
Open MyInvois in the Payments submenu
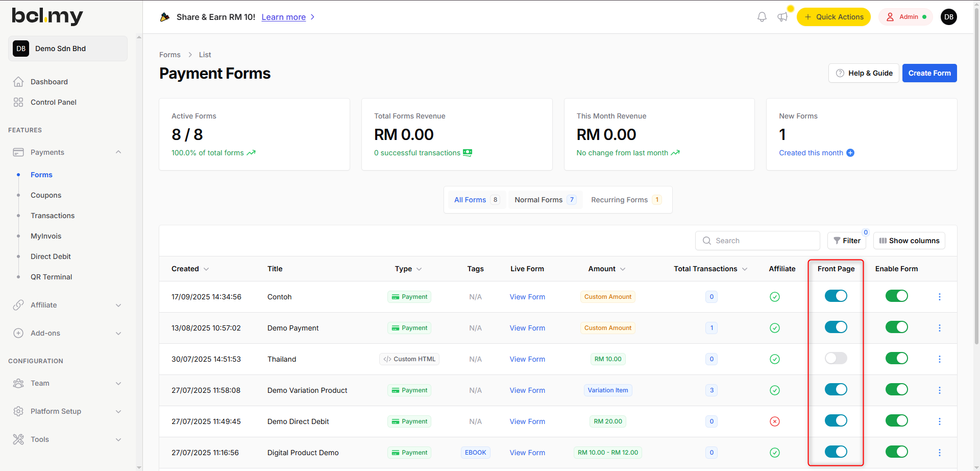pos(46,236)
